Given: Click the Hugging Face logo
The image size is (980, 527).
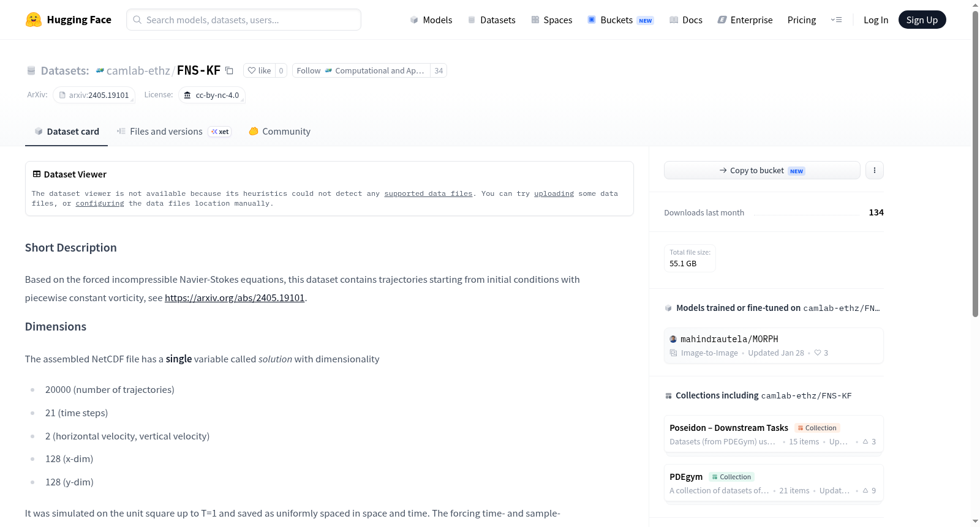Looking at the screenshot, I should (x=68, y=20).
